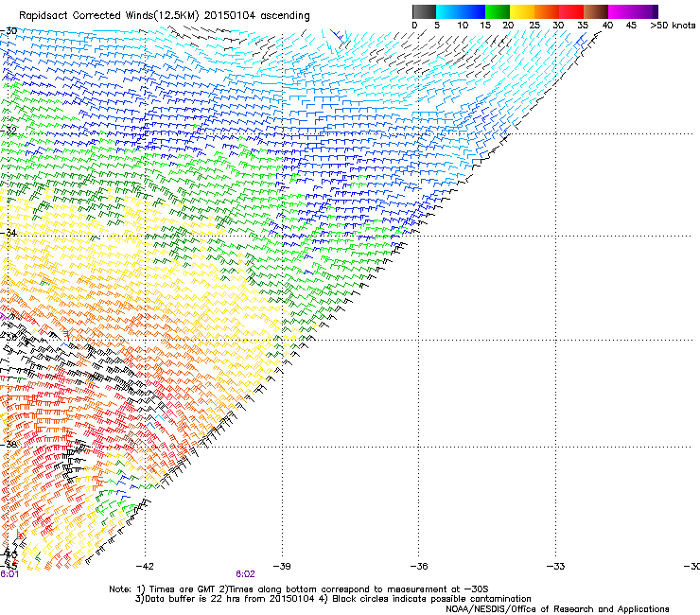Click the legend label '10'
This screenshot has width=700, height=615.
463,26
